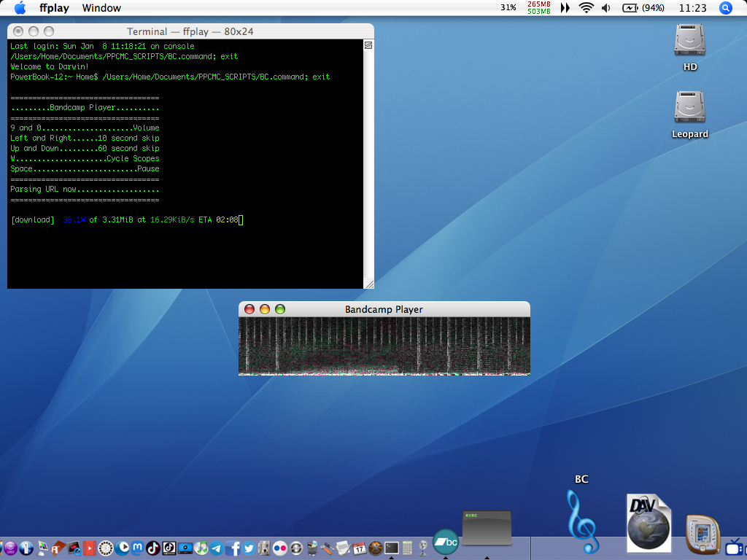747x560 pixels.
Task: Open the ffplay application menu
Action: point(54,8)
